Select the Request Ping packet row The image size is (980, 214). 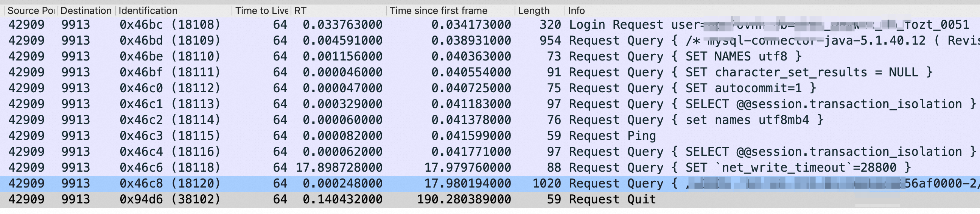click(x=490, y=136)
